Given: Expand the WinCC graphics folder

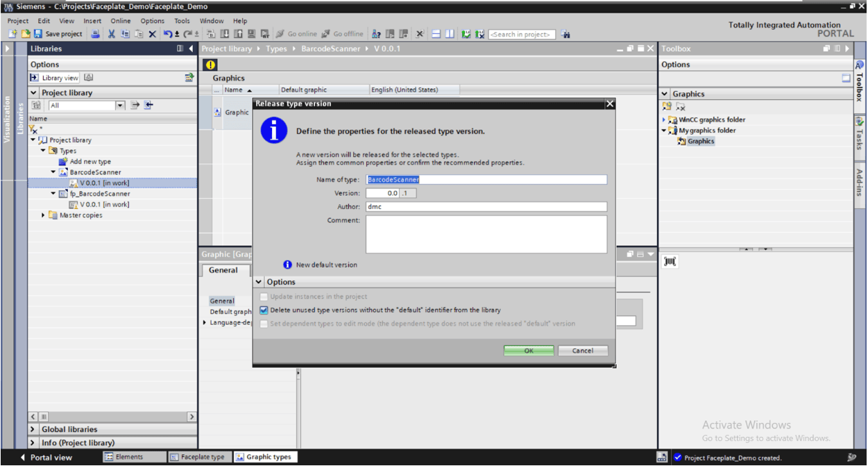Looking at the screenshot, I should pos(664,119).
